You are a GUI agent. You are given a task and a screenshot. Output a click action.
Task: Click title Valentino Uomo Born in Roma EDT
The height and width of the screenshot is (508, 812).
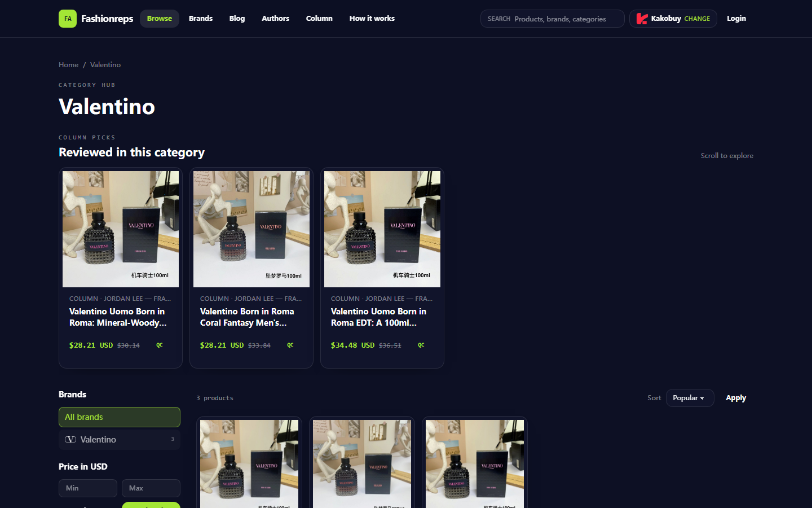tap(379, 317)
